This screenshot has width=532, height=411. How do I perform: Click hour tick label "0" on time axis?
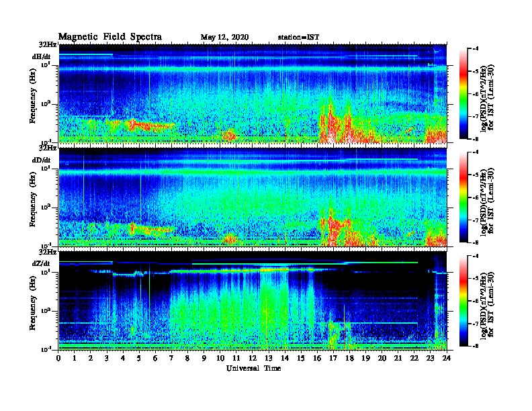point(58,359)
